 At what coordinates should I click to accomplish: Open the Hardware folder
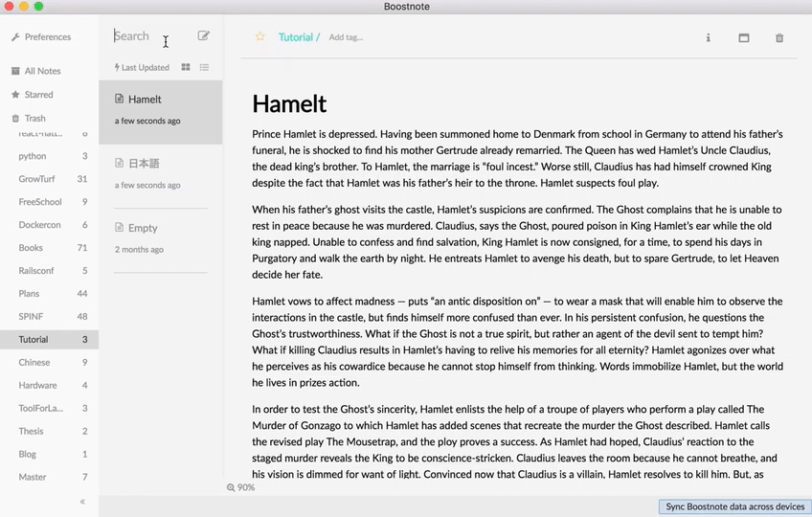49,386
